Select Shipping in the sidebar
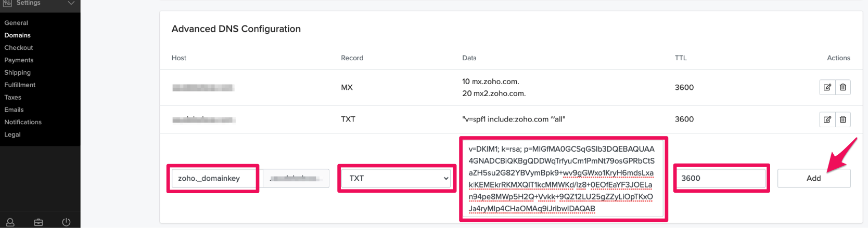This screenshot has width=868, height=228. (x=18, y=73)
